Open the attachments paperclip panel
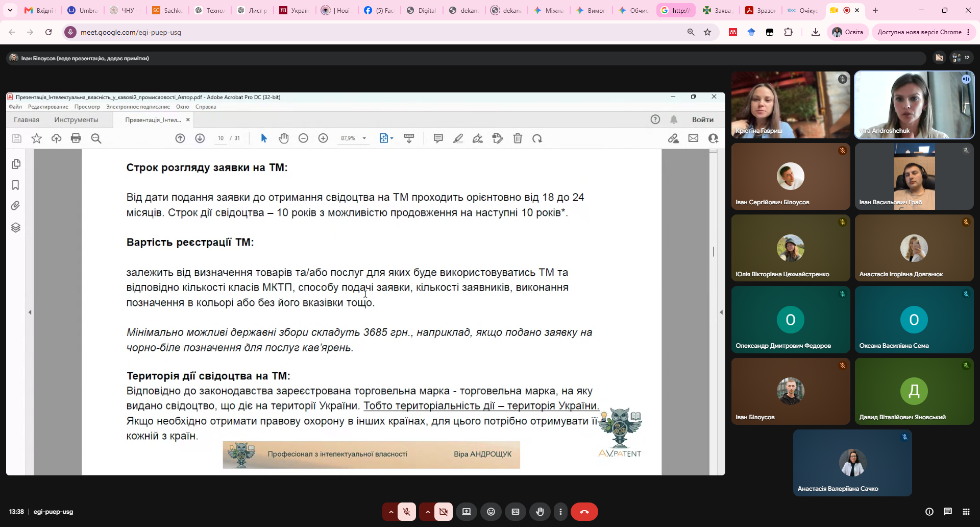Viewport: 980px width, 527px height. pyautogui.click(x=16, y=206)
